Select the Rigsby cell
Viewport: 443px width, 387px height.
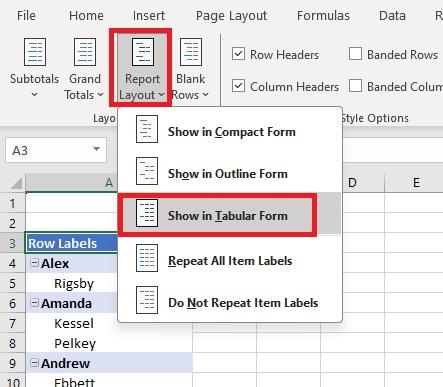click(x=72, y=283)
